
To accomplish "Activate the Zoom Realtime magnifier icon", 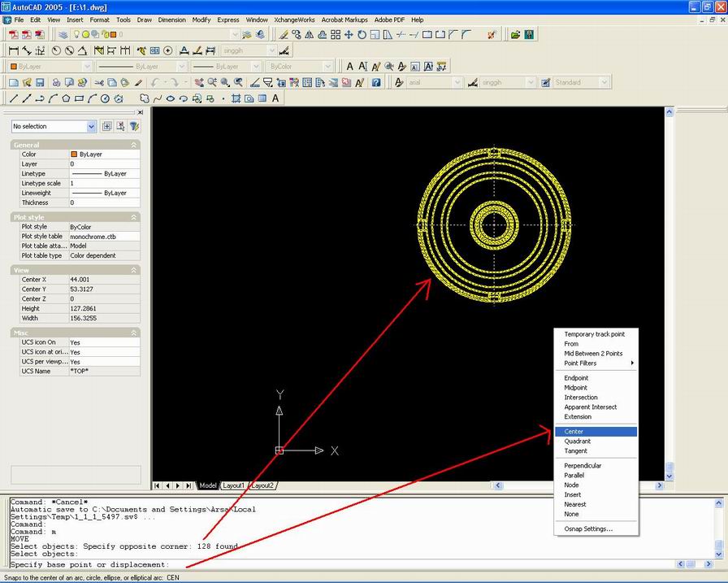I will (212, 82).
